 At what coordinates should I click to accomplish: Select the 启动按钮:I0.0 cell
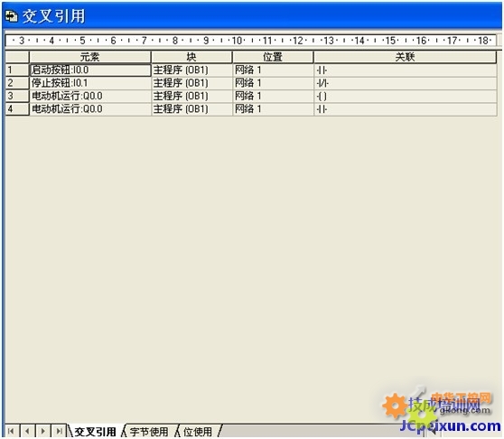point(90,70)
